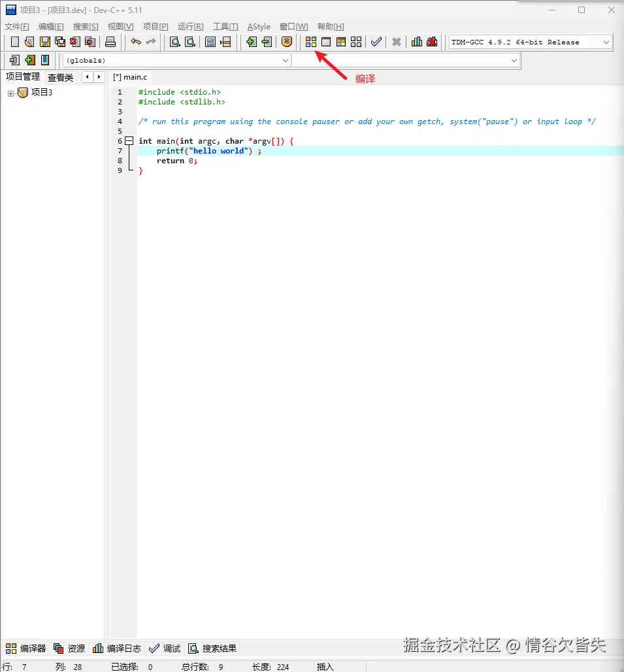Compile the project with four-color grid icon
The width and height of the screenshot is (624, 672).
[311, 42]
